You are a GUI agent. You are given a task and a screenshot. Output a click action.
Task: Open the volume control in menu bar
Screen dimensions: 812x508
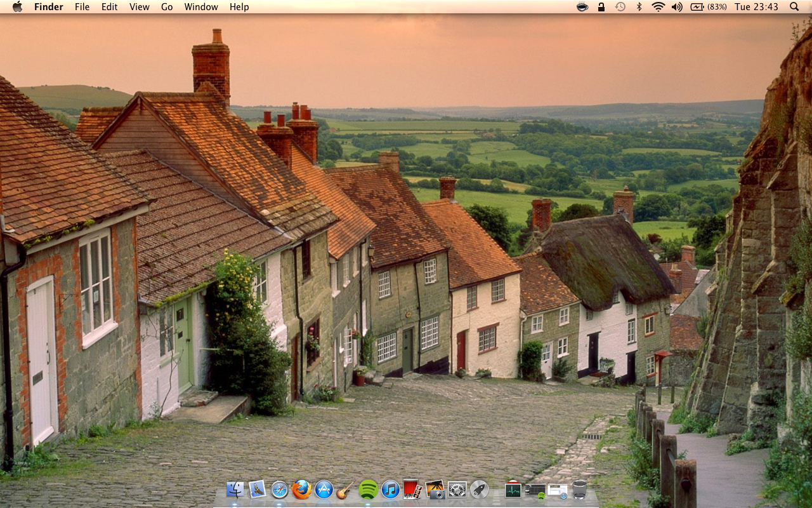(677, 7)
